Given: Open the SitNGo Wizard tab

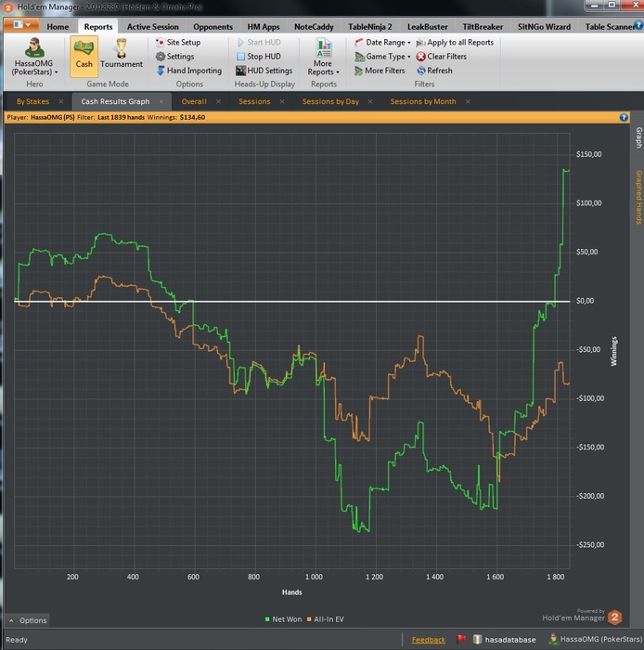Looking at the screenshot, I should [544, 27].
